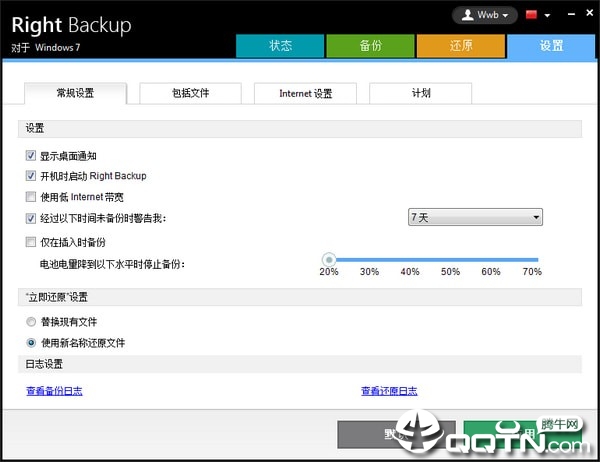Image resolution: width=600 pixels, height=462 pixels.
Task: Toggle 开机时启动 Right Backup checkbox
Action: point(31,176)
